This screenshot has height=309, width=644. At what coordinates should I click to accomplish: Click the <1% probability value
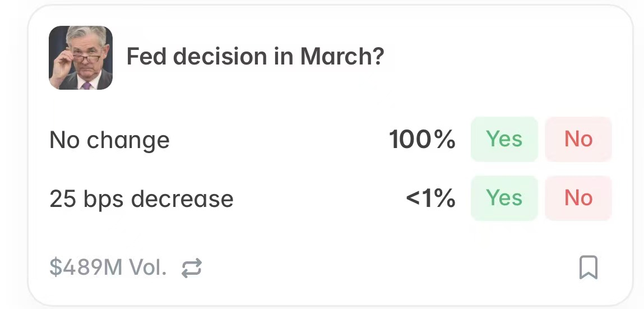(x=430, y=199)
